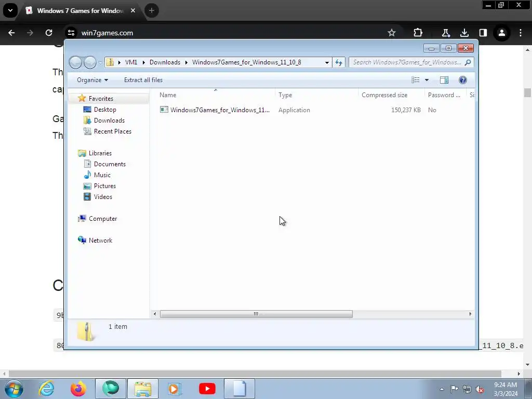The height and width of the screenshot is (399, 532).
Task: Open Chrome three-dot menu
Action: [x=521, y=33]
